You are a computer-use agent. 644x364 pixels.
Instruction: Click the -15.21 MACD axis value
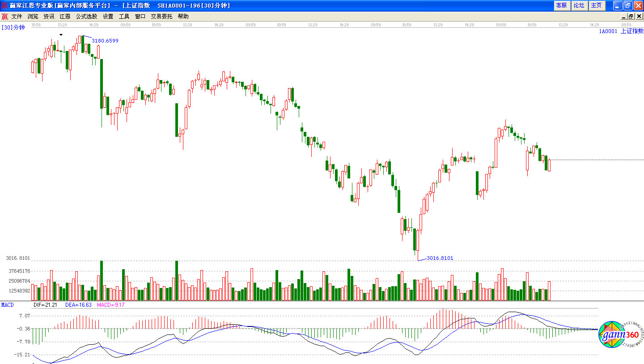click(22, 355)
